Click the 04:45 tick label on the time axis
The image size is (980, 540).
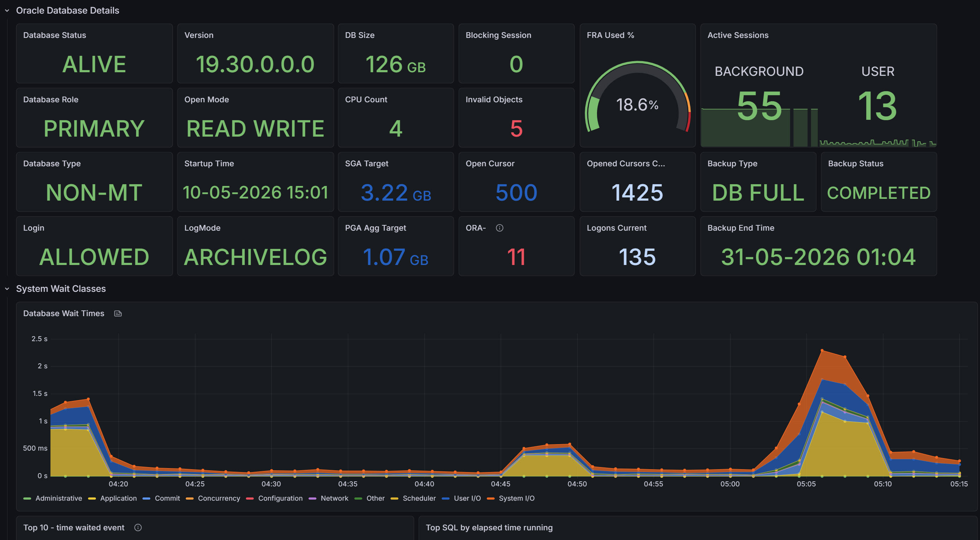pos(501,484)
